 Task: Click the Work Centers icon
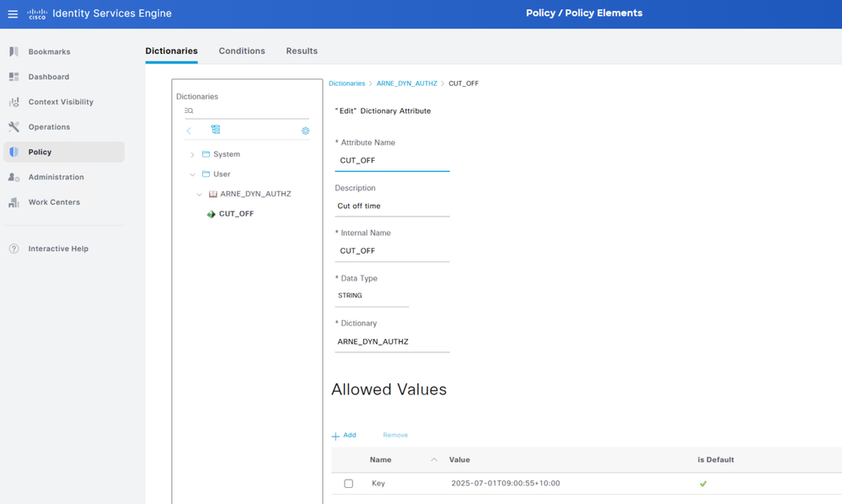tap(14, 202)
